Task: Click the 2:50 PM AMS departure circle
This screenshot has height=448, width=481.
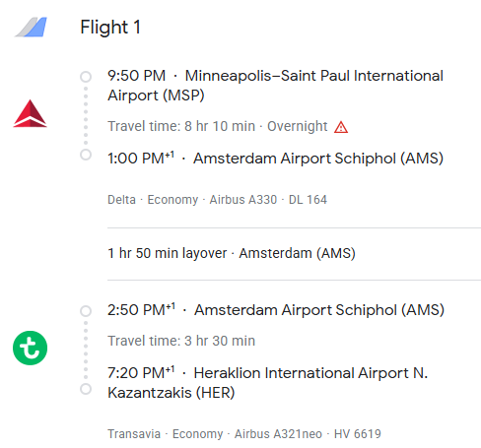Action: [86, 311]
